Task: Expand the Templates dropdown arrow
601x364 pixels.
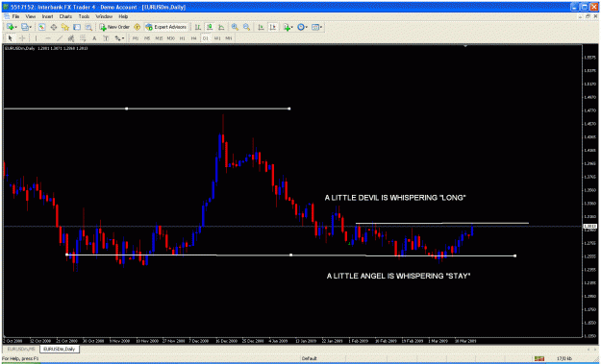Action: [321, 27]
